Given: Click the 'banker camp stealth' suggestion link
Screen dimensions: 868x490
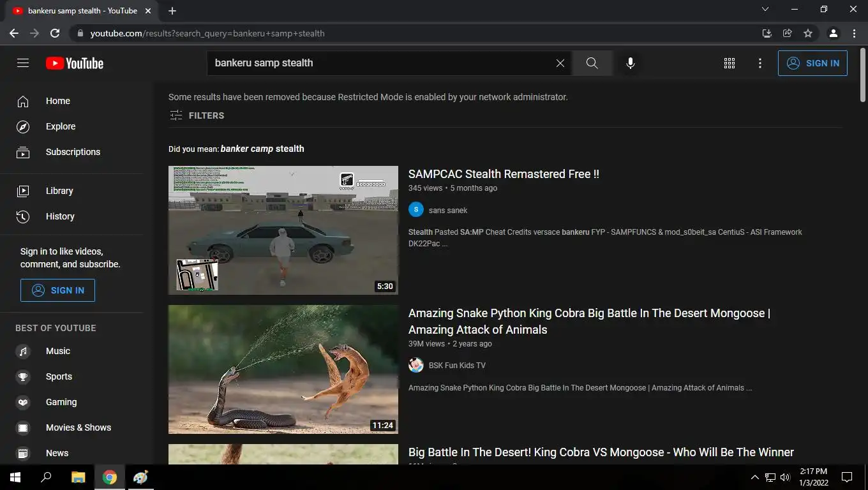Looking at the screenshot, I should (x=262, y=149).
